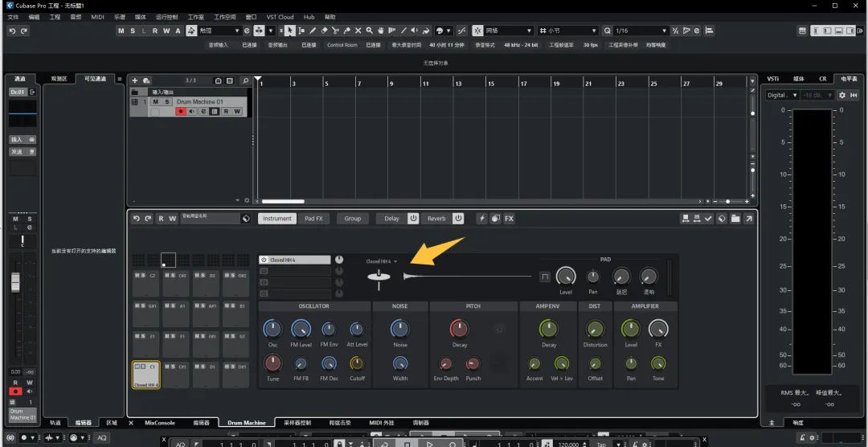This screenshot has width=868, height=447.
Task: Solo the Drum Machine 01 track
Action: (166, 102)
